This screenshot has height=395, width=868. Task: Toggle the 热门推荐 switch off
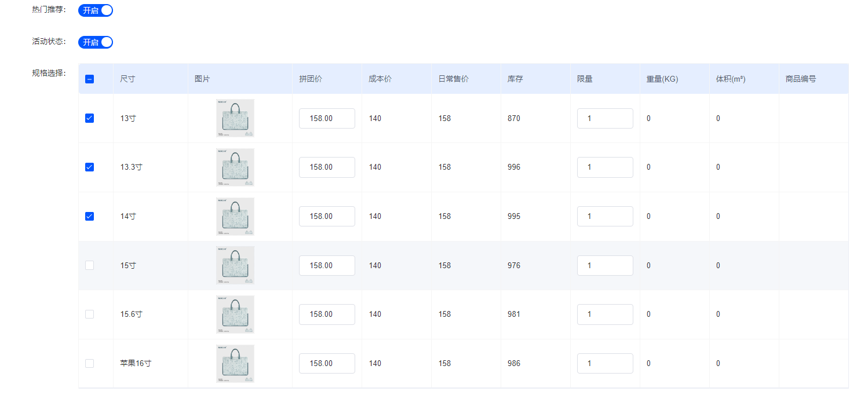tap(96, 10)
